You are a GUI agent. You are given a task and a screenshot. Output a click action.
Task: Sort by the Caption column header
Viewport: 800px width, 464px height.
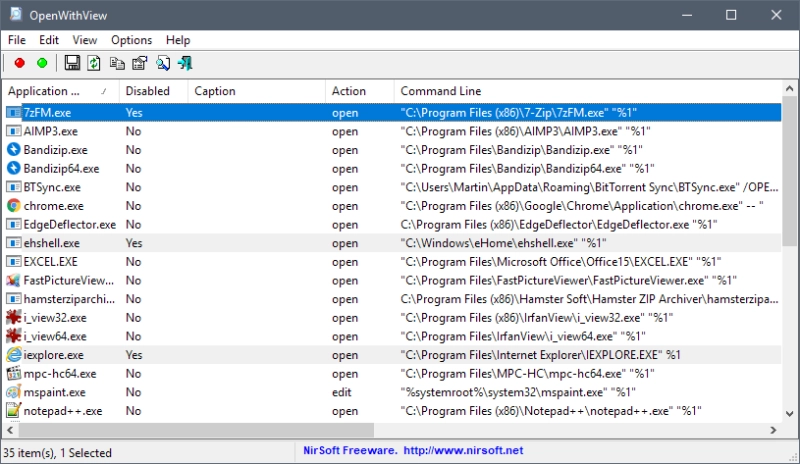(257, 91)
